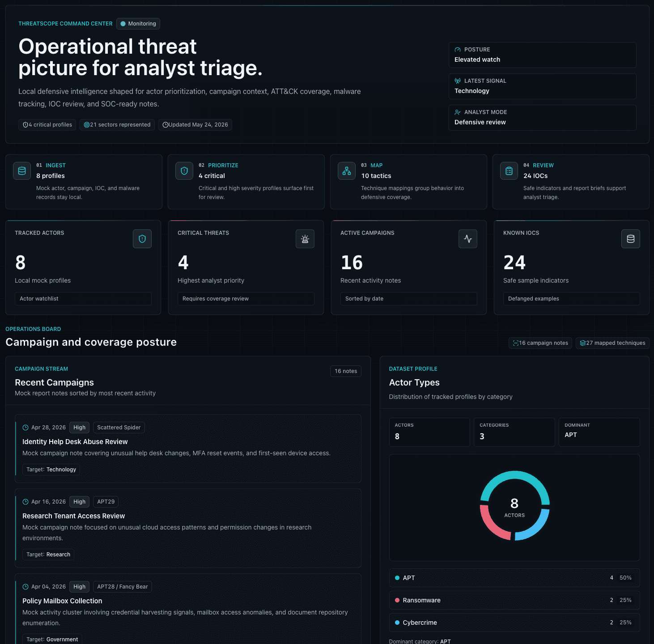Select the APT legend row
This screenshot has width=654, height=644.
tap(514, 578)
